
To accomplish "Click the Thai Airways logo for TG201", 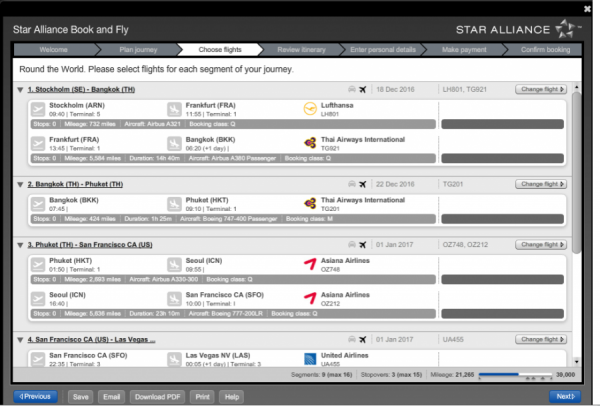I will coord(310,204).
